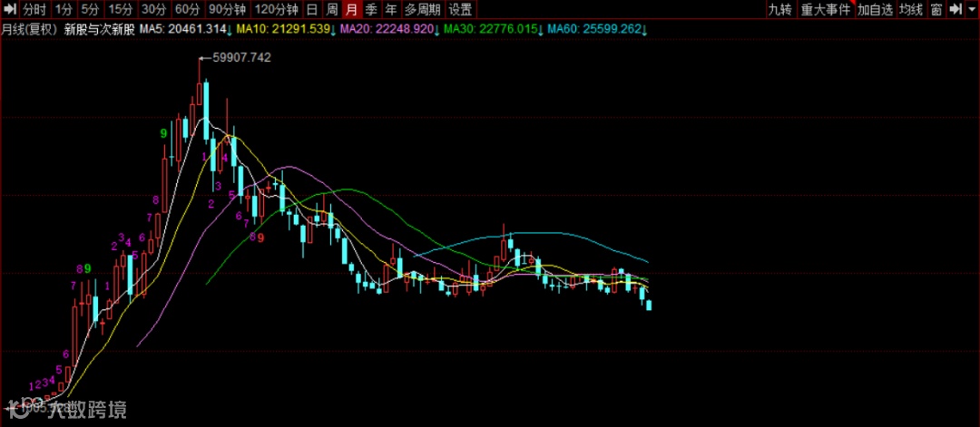The image size is (980, 427).
Task: Select the 120分钟 period tab
Action: [277, 9]
